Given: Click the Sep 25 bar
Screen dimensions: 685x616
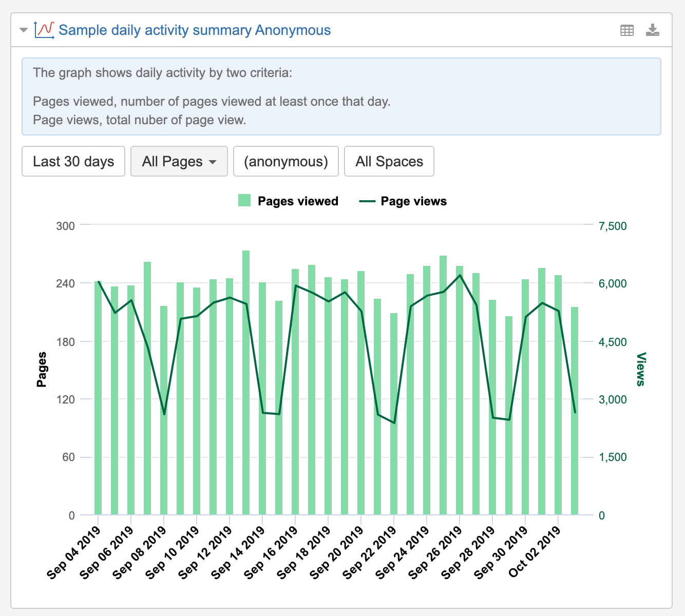Looking at the screenshot, I should point(443,385).
